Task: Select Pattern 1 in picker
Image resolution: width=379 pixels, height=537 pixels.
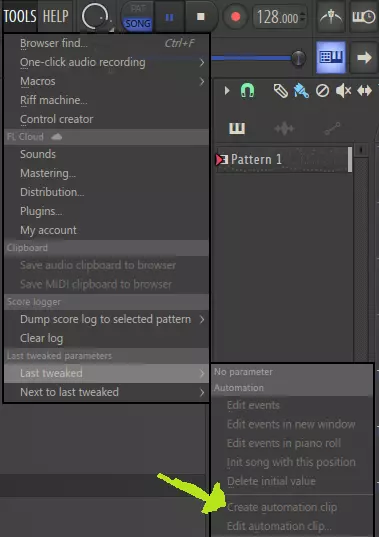Action: (x=283, y=159)
